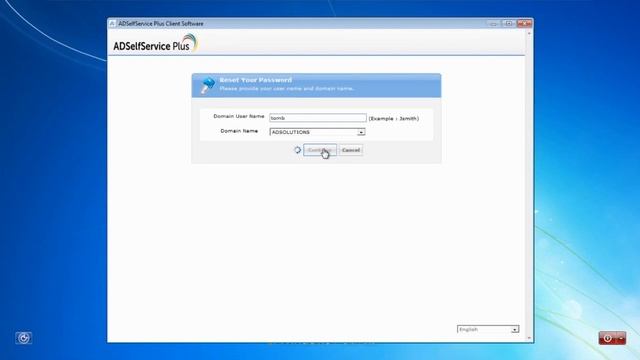The height and width of the screenshot is (360, 640).
Task: Click the red power shutdown button
Action: pos(607,338)
